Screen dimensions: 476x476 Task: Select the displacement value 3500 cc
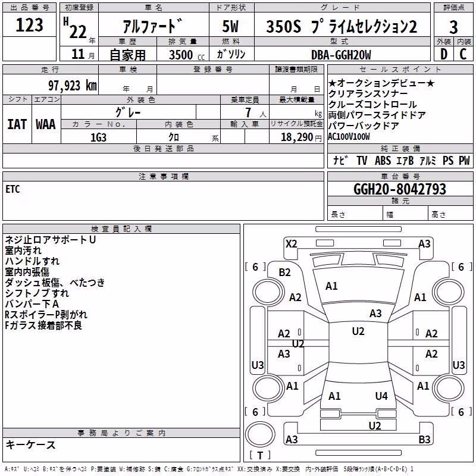pos(187,55)
